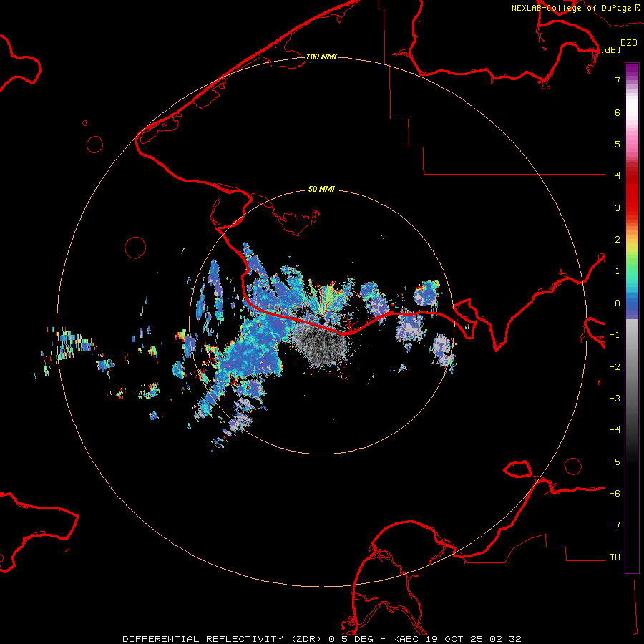Click the -5 value on the color scale
The image size is (644, 644).
point(615,462)
